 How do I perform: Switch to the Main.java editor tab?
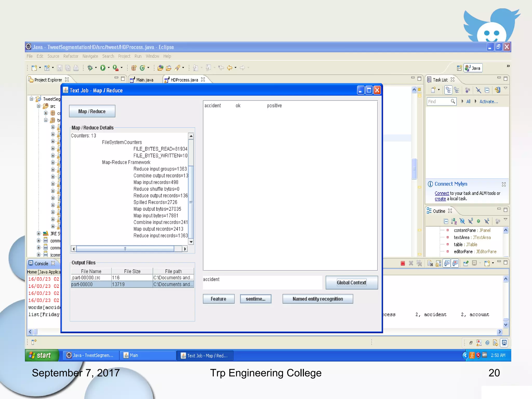click(x=144, y=80)
